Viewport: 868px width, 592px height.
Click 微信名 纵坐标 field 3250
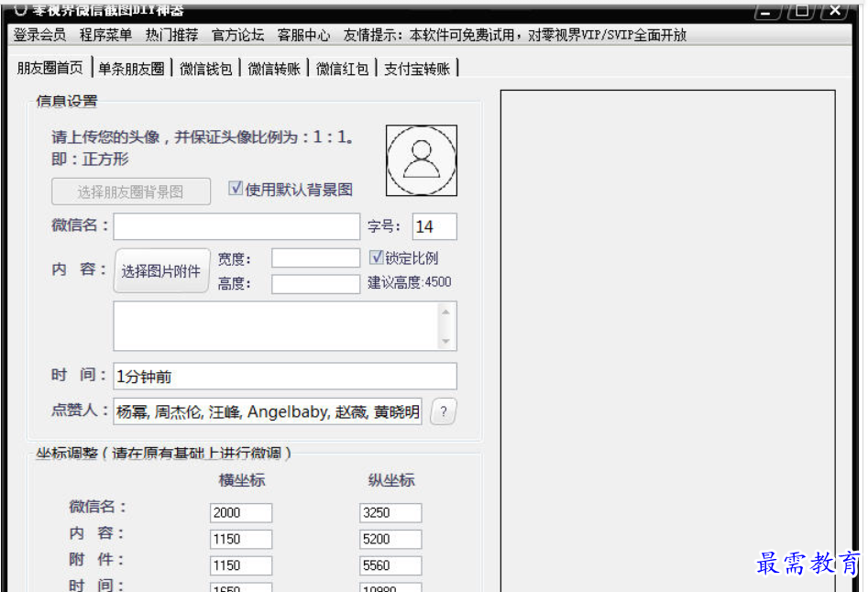coord(390,512)
